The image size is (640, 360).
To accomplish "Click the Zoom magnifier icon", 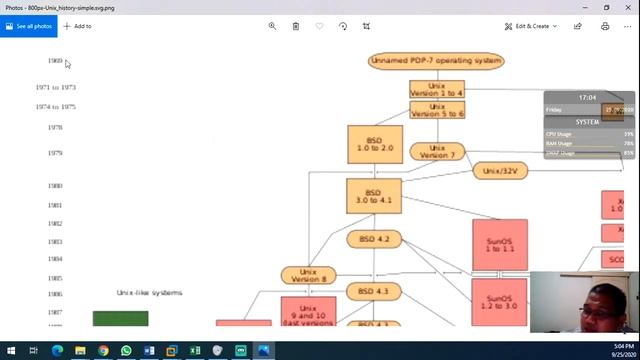I will pyautogui.click(x=272, y=26).
